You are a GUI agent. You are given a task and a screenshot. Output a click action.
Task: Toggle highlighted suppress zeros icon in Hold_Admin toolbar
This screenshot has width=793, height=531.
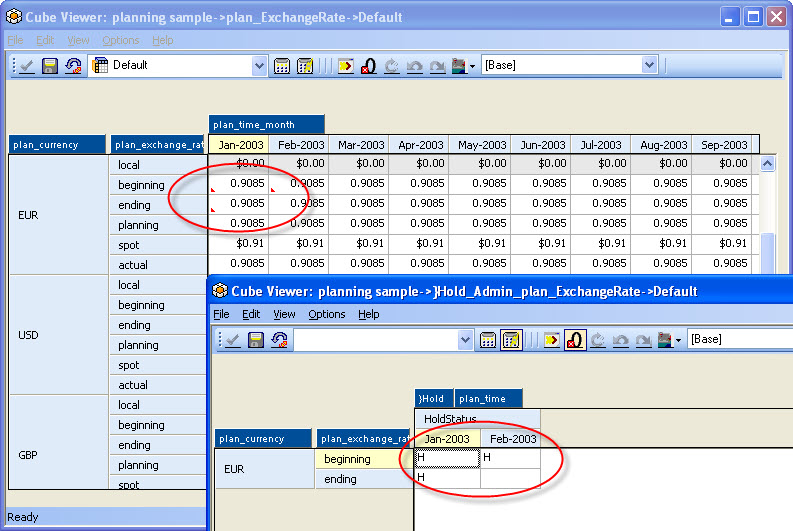[x=575, y=340]
